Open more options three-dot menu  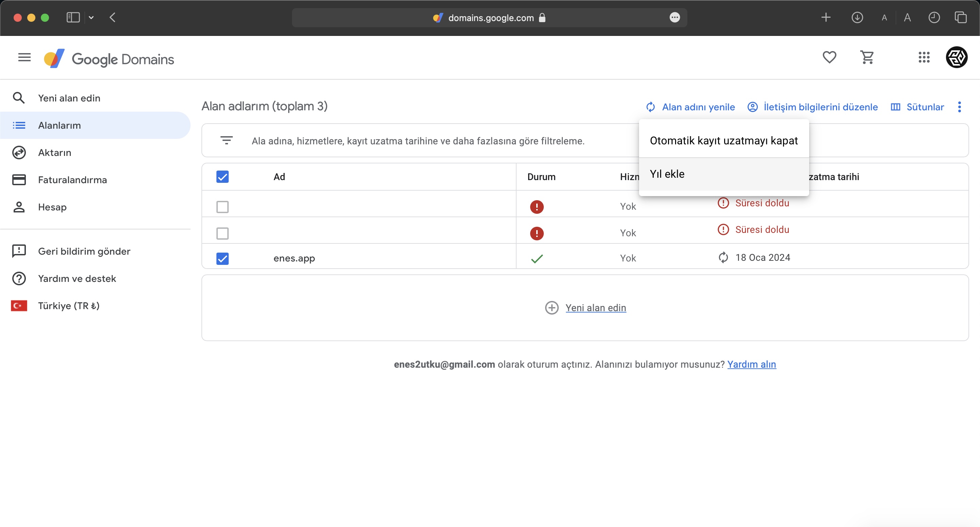pyautogui.click(x=959, y=107)
